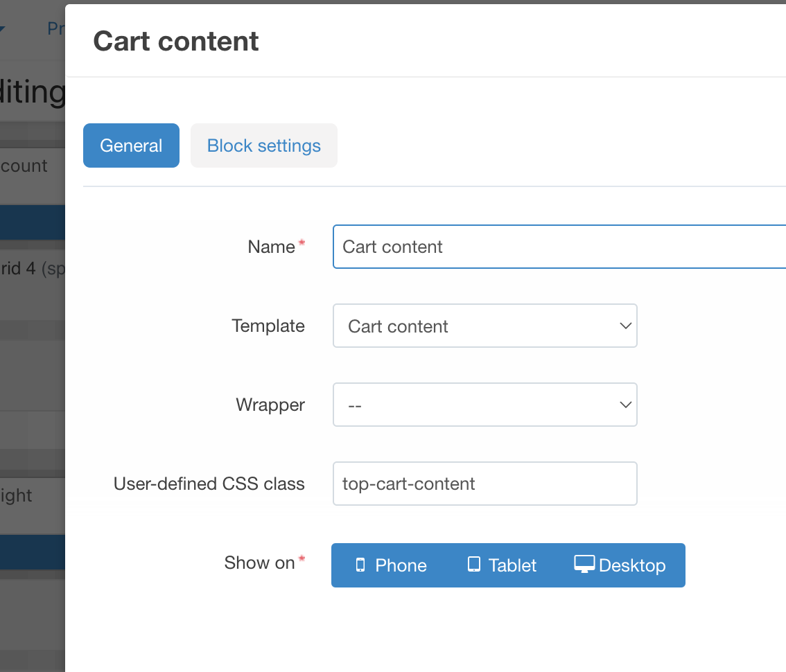Screen dimensions: 786x672
Task: Toggle Show on Desktop
Action: (620, 565)
